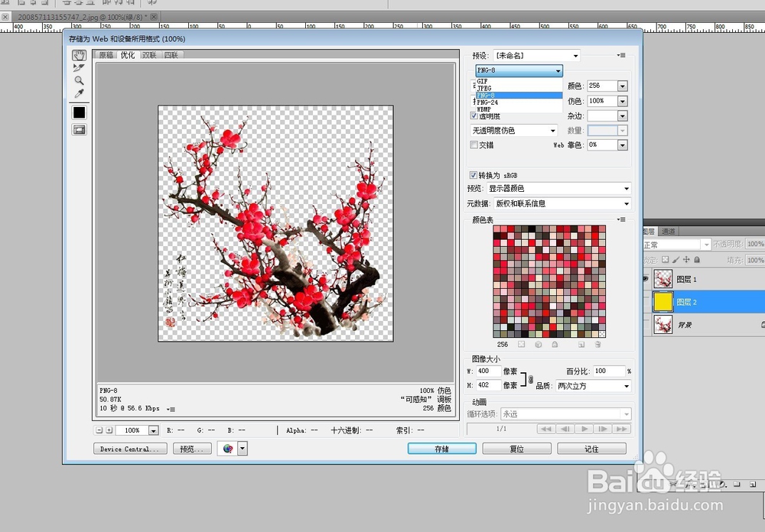
Task: Choose PNG-24 from format list
Action: (x=519, y=102)
